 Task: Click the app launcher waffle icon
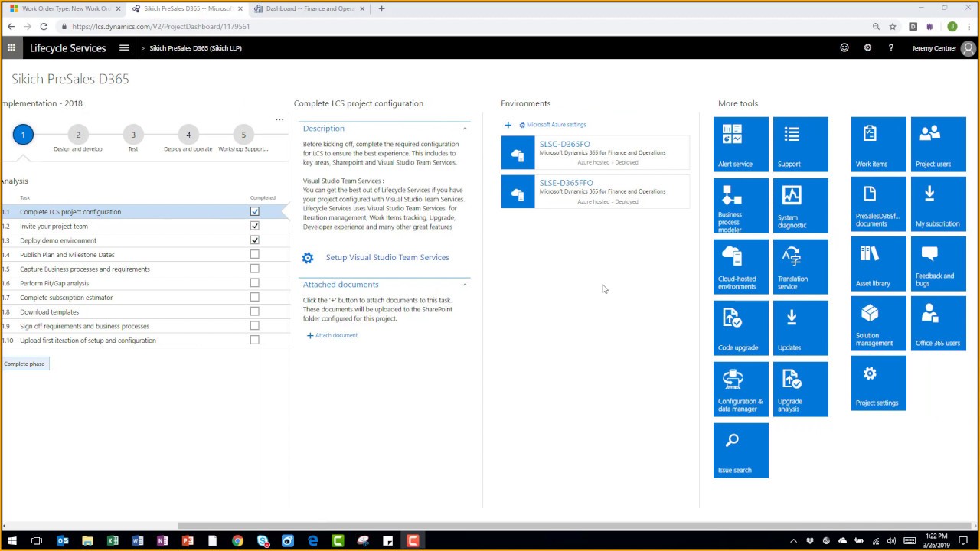(x=11, y=47)
